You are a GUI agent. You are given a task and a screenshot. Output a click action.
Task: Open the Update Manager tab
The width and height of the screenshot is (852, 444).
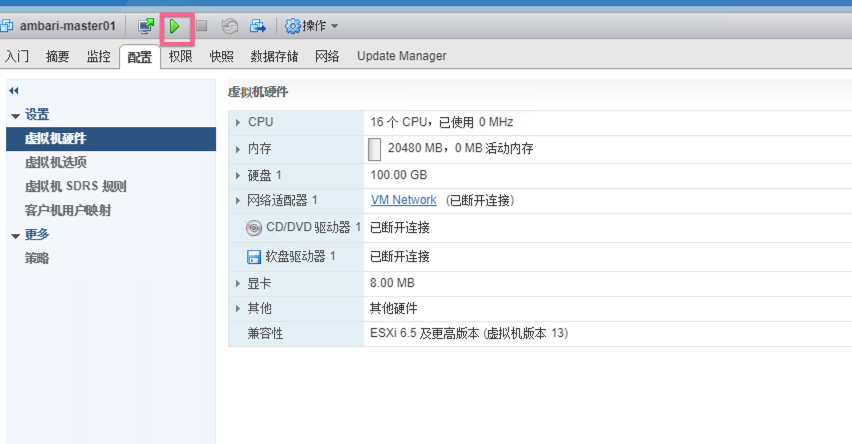point(401,57)
